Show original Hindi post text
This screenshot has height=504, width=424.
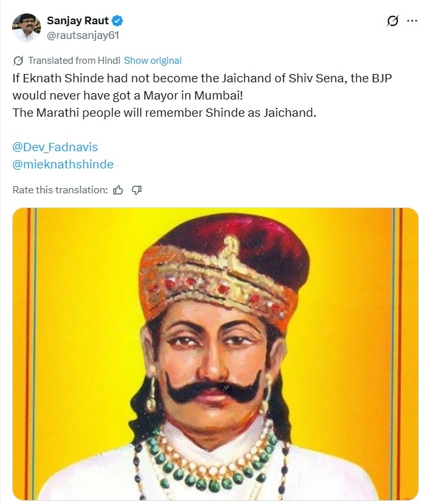click(x=153, y=61)
